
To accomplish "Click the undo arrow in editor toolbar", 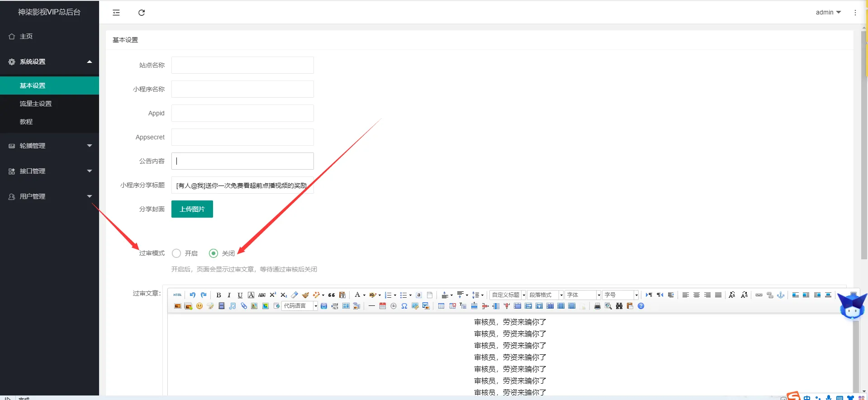I will point(193,295).
